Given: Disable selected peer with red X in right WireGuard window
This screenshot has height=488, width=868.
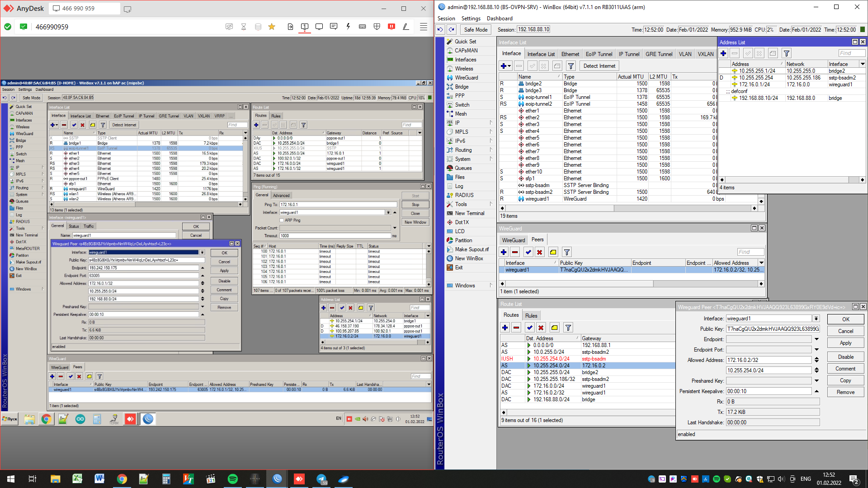Looking at the screenshot, I should click(540, 252).
